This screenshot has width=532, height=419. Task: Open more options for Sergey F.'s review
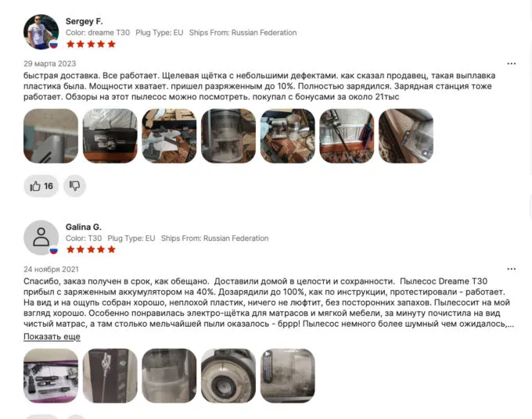coord(512,63)
